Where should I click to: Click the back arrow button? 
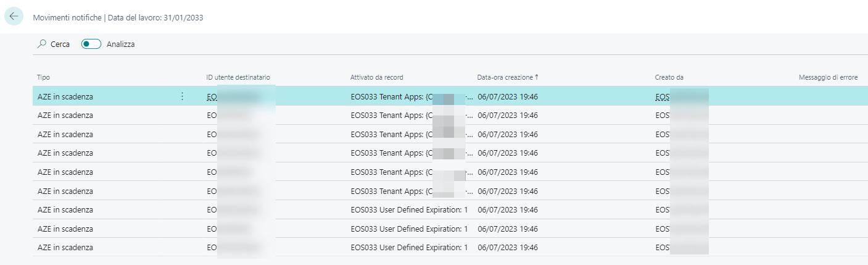pos(14,17)
